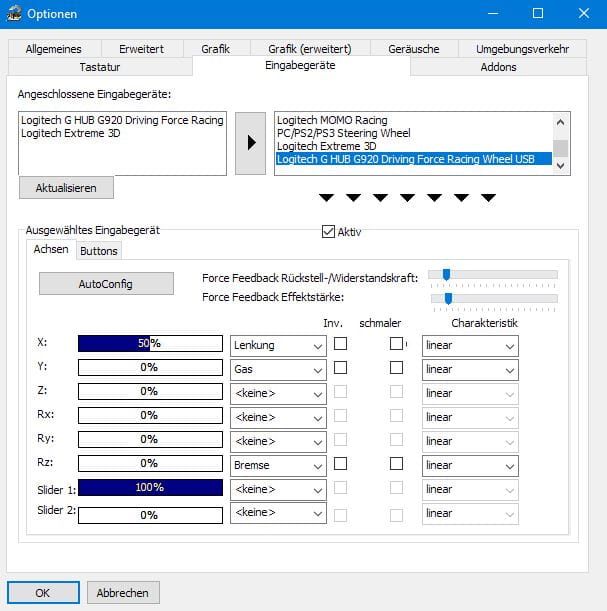
Task: Invert the Y axis checkbox
Action: point(340,368)
